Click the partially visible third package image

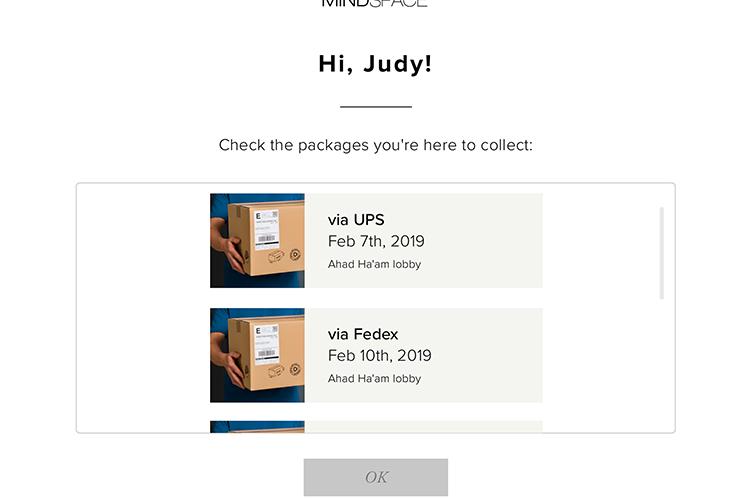point(257,427)
